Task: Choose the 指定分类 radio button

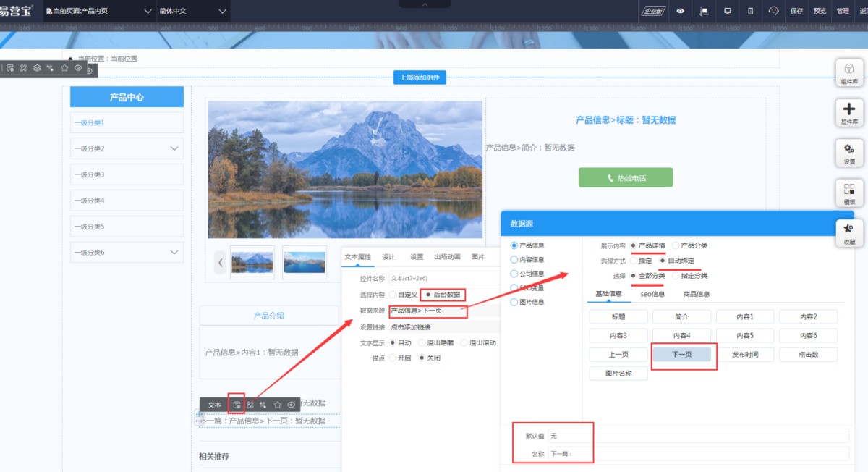Action: (x=676, y=276)
